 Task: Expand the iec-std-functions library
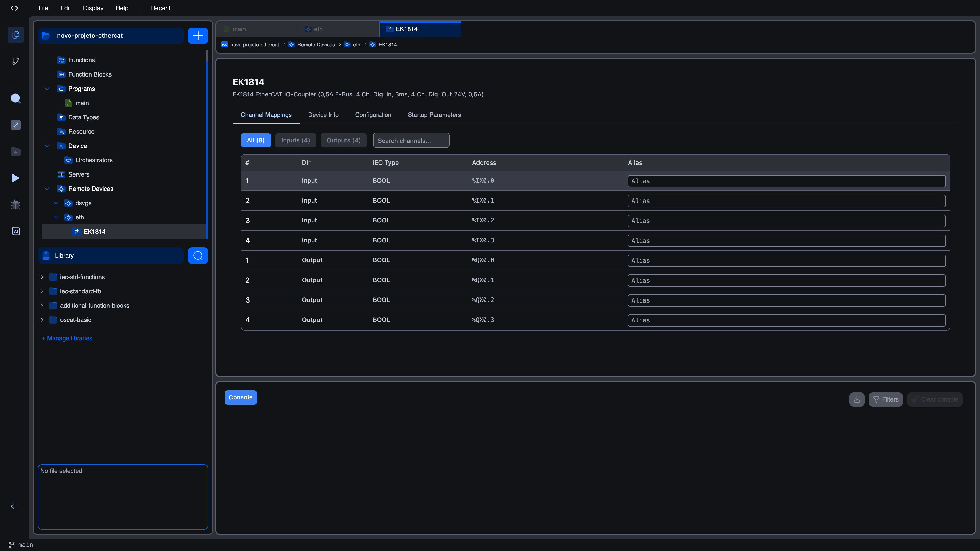[42, 277]
